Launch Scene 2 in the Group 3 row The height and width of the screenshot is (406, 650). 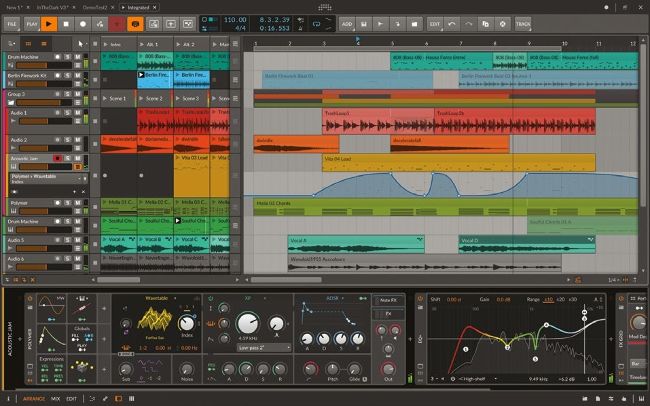(x=141, y=99)
